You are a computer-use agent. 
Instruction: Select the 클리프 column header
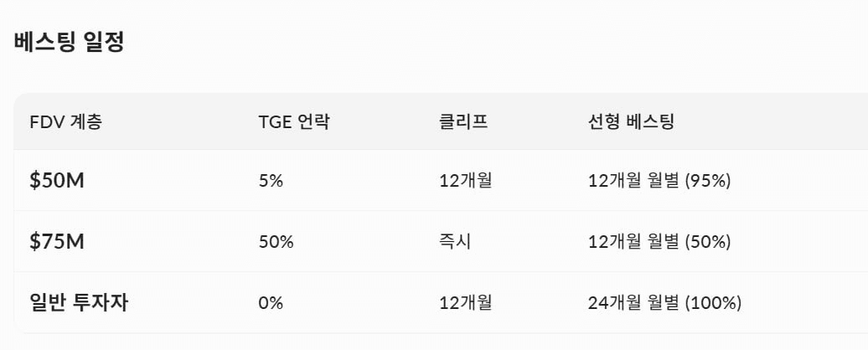pyautogui.click(x=462, y=121)
